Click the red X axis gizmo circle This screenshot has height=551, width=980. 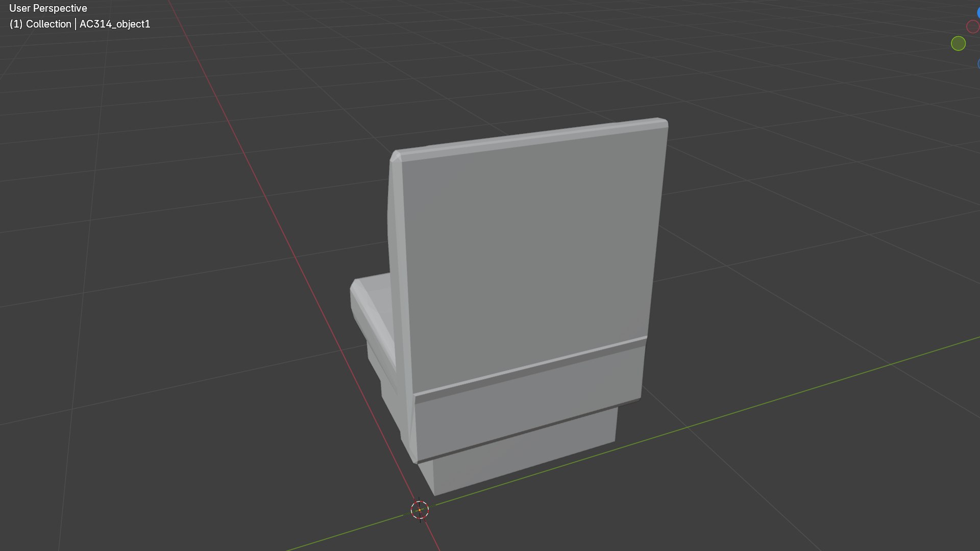coord(973,26)
